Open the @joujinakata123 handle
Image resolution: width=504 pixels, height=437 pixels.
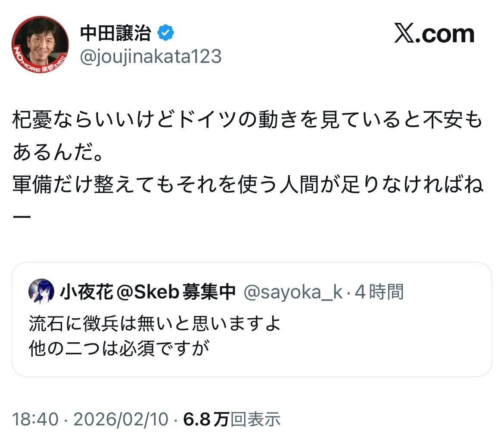pos(151,56)
